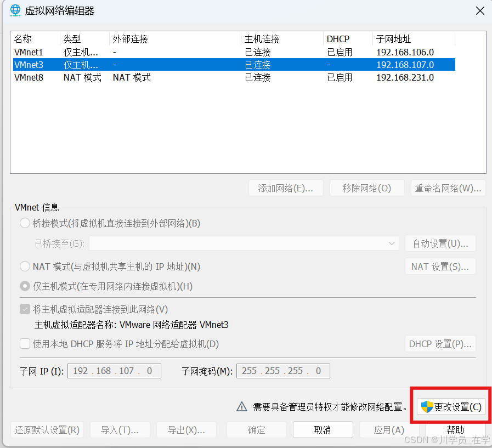Image resolution: width=492 pixels, height=448 pixels.
Task: Close the 虚拟网络编辑器 window
Action: [480, 11]
